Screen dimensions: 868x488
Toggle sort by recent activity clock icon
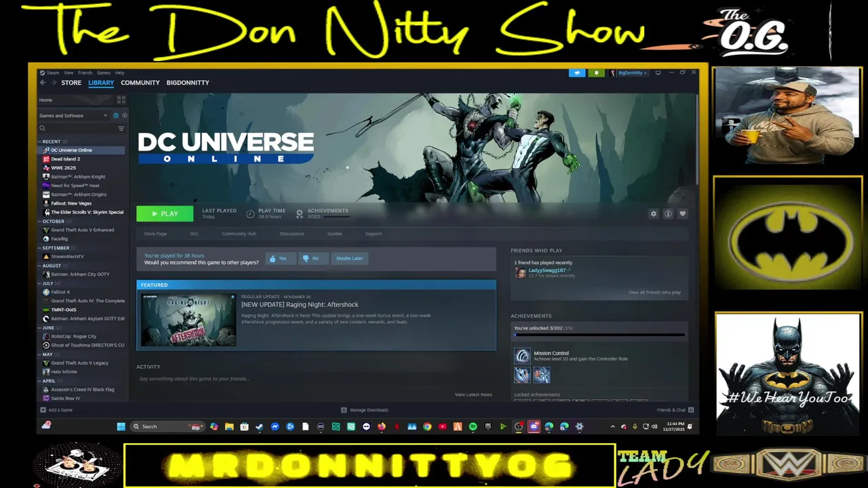pos(116,116)
